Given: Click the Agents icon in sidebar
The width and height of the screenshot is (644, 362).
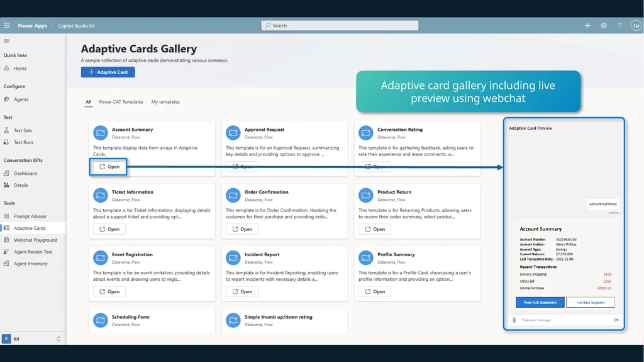Looking at the screenshot, I should [x=6, y=99].
